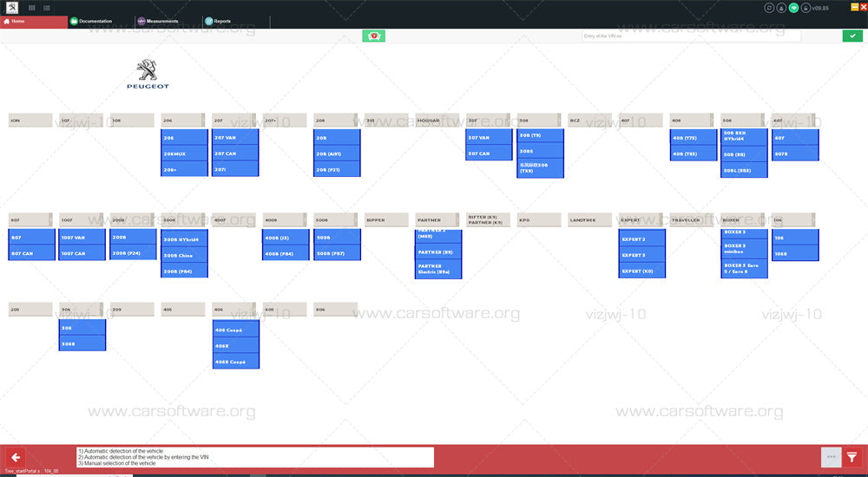Choose 508 RXH HYbrid4 variant
868x477 pixels.
(x=744, y=136)
